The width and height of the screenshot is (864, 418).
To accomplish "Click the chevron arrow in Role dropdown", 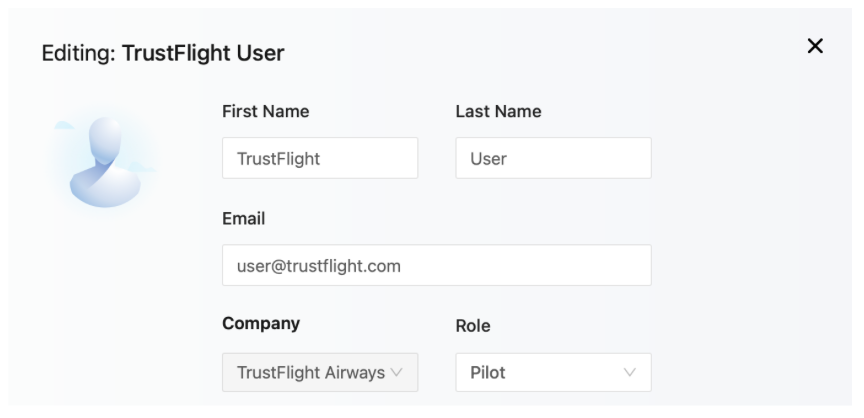I will coord(630,373).
